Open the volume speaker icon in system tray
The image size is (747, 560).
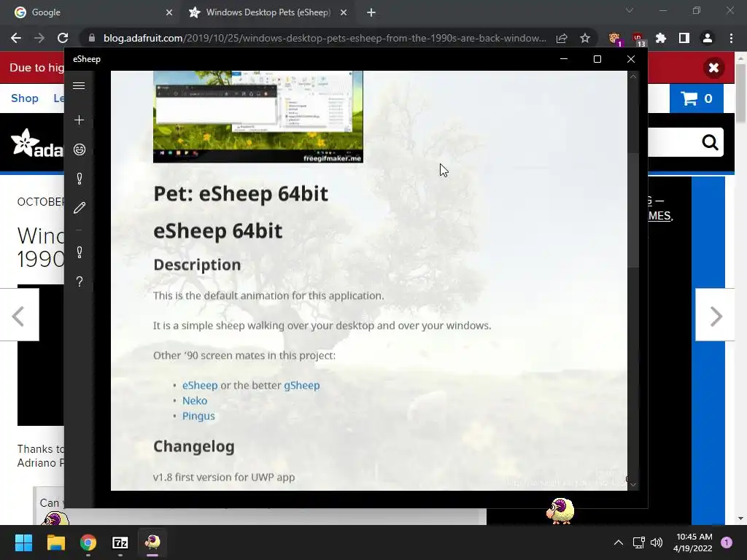657,542
